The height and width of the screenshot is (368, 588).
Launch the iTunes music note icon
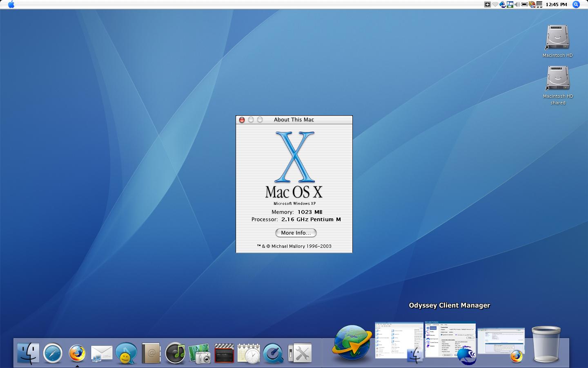point(175,353)
